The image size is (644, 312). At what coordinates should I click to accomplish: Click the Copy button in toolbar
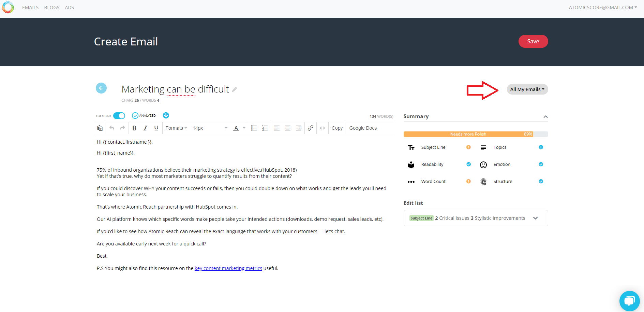pos(337,128)
